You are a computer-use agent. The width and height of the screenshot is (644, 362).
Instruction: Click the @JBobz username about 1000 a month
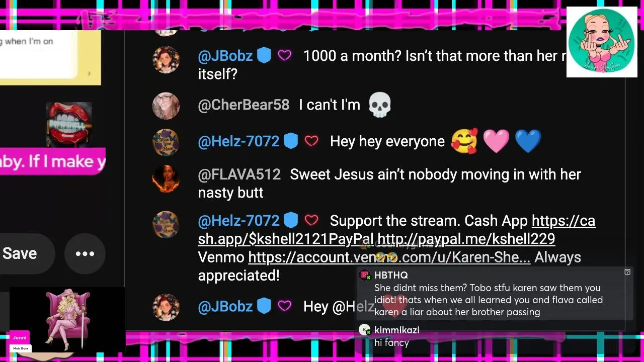point(225,56)
